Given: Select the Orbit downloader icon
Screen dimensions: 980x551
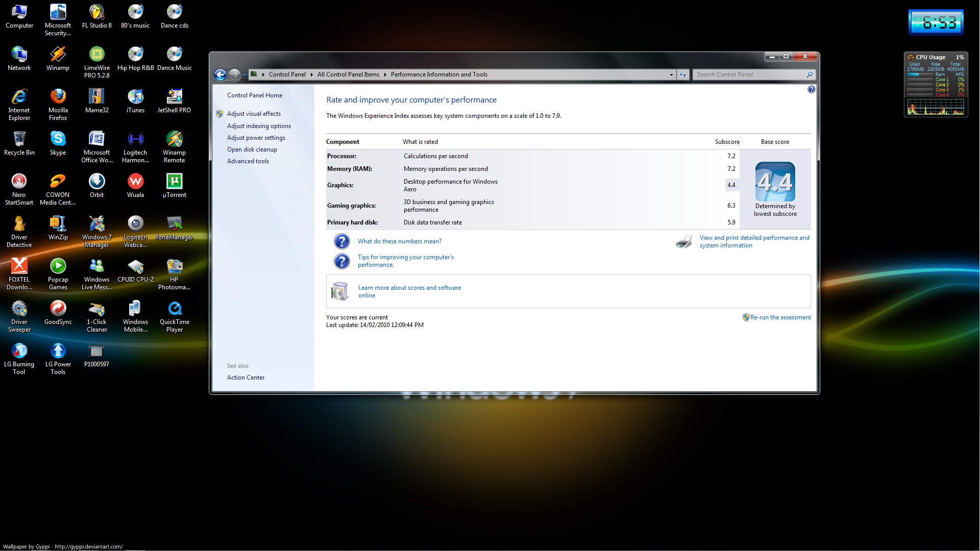Looking at the screenshot, I should pos(96,186).
